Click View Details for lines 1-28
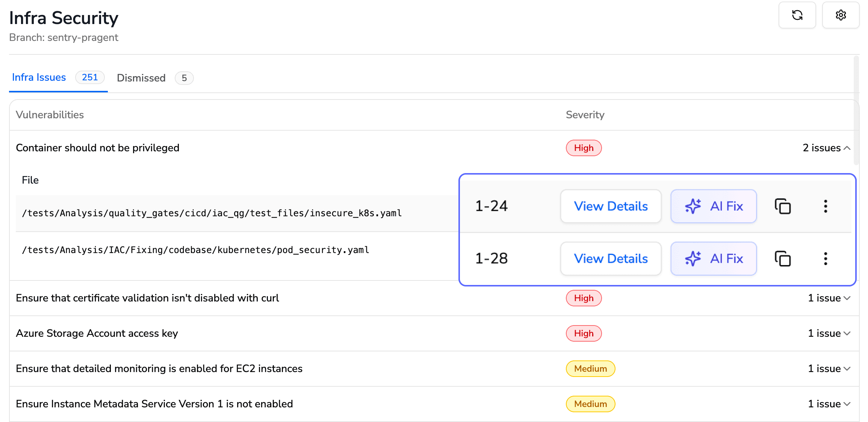This screenshot has width=868, height=422. 611,259
